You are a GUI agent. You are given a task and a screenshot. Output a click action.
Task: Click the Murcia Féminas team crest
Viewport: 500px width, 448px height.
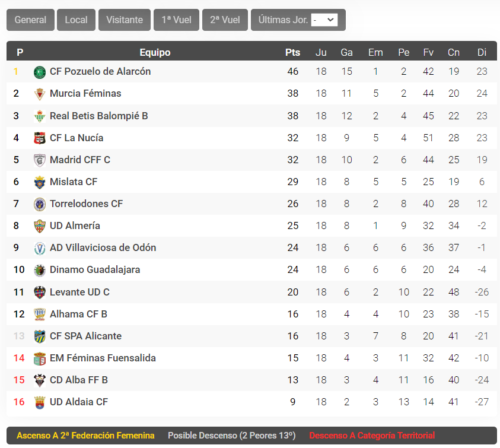40,94
